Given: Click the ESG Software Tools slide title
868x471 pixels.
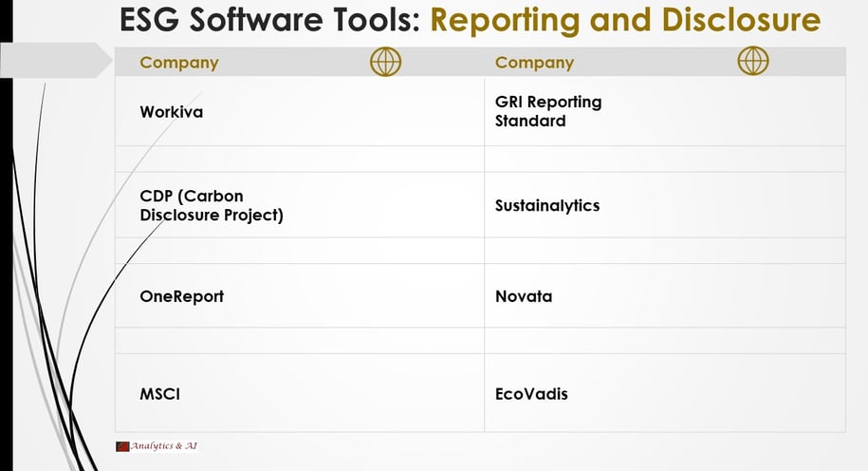Looking at the screenshot, I should tap(470, 19).
